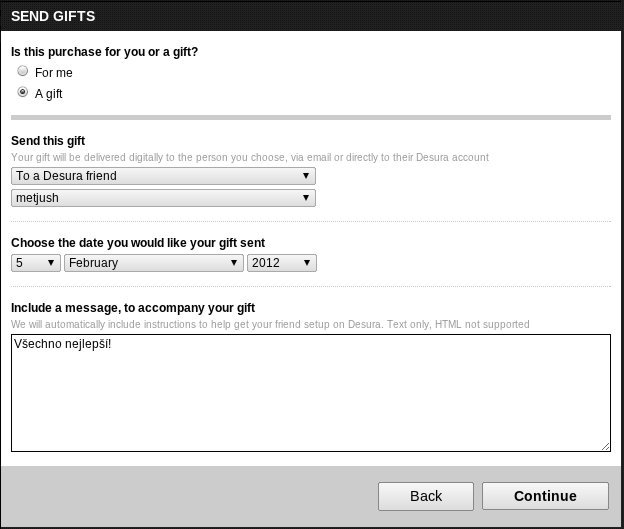624x529 pixels.
Task: Click the "SEND GIFTS" header title
Action: pyautogui.click(x=53, y=16)
